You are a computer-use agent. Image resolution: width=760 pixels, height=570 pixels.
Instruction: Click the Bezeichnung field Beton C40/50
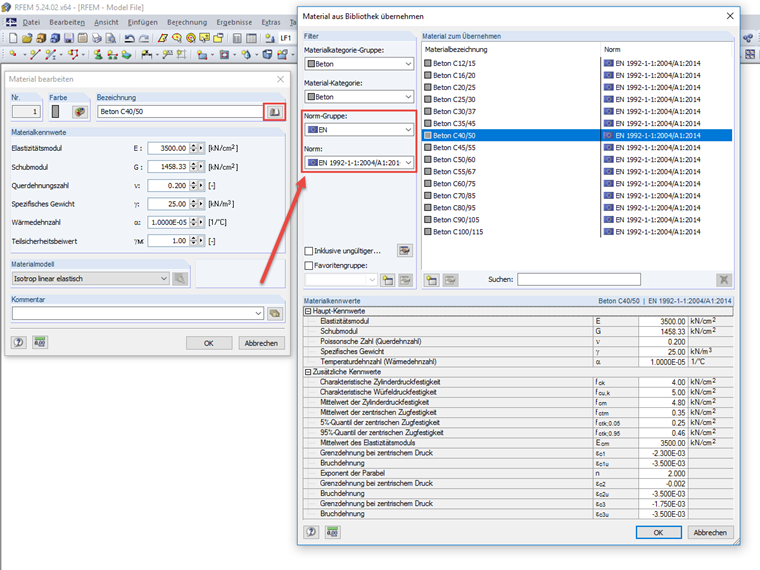[180, 111]
